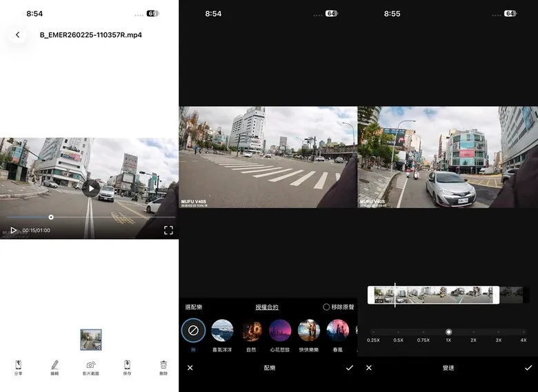Capture a frame with 影片截圖 camera icon
This screenshot has width=538, height=392.
click(x=91, y=368)
